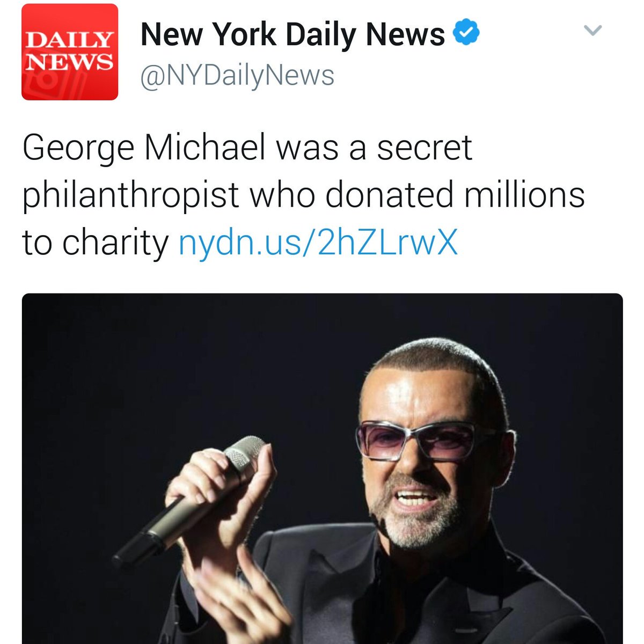Expand the tweet options chevron

click(x=592, y=31)
